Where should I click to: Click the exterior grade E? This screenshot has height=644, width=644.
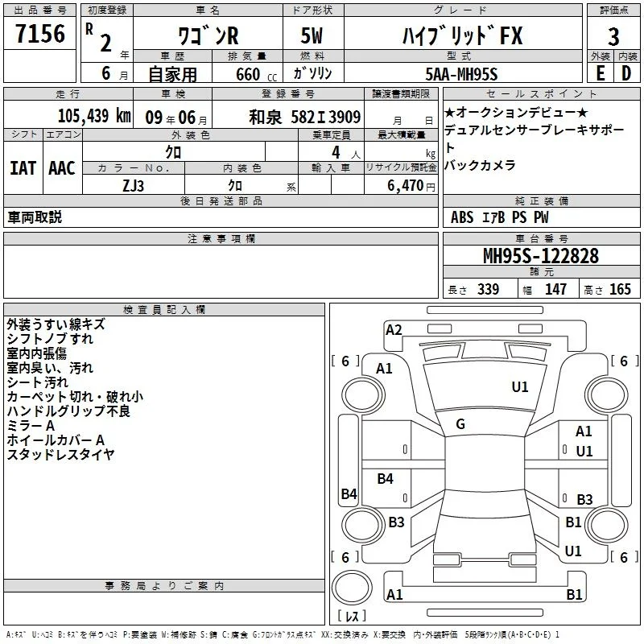click(600, 73)
